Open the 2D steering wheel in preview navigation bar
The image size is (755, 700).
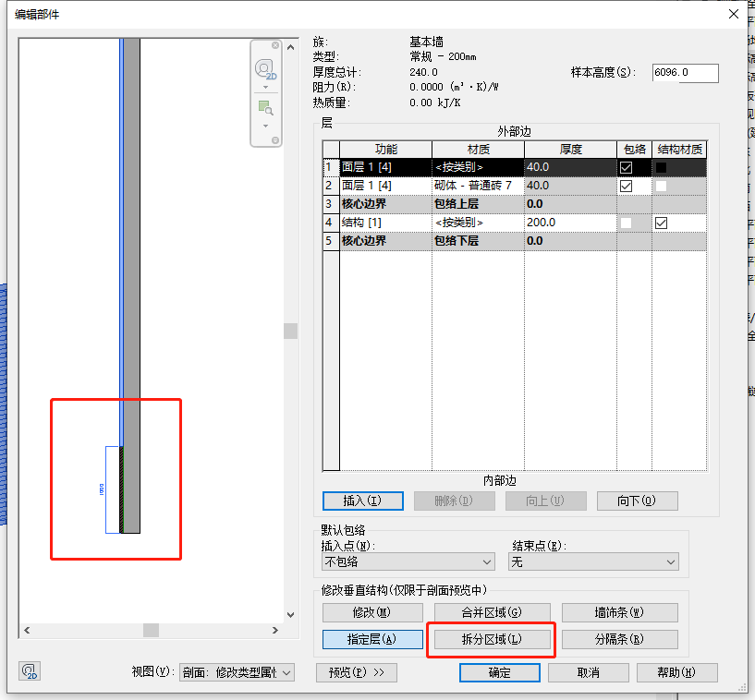coord(265,69)
